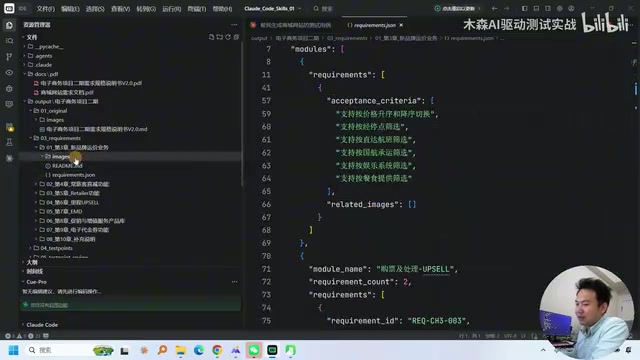Image resolution: width=640 pixels, height=360 pixels.
Task: Open WeChat from the taskbar
Action: pos(253,350)
